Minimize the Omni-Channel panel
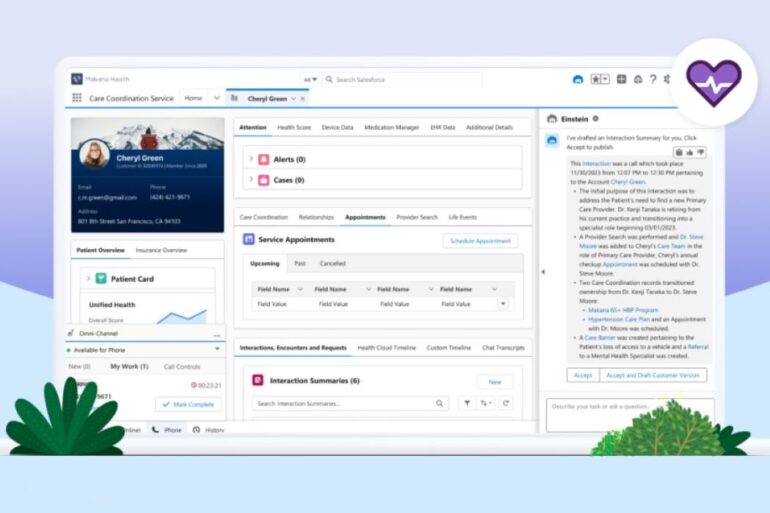This screenshot has width=770, height=513. (x=217, y=333)
